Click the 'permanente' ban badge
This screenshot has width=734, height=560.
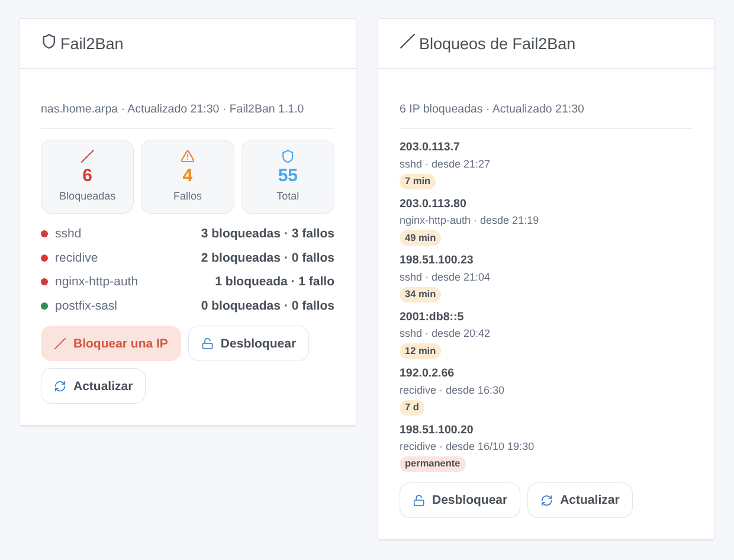pyautogui.click(x=433, y=464)
